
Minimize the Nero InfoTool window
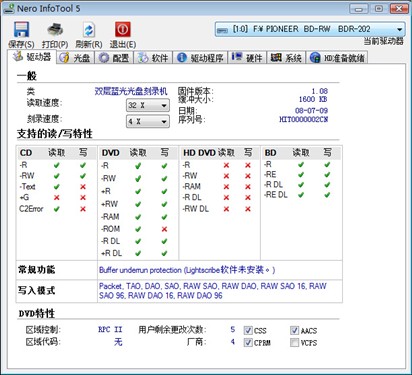pyautogui.click(x=359, y=9)
